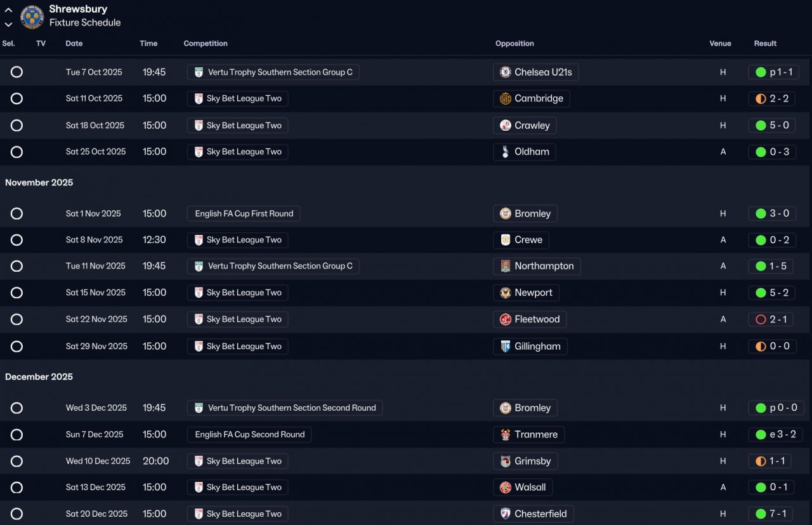Select the Walsall fixture radio button
Screen dimensions: 812x525
[x=16, y=488]
